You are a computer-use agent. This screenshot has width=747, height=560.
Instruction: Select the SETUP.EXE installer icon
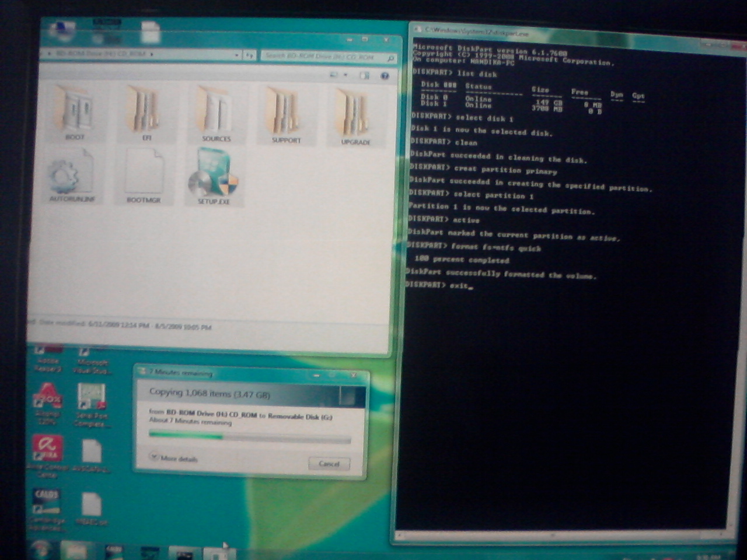213,178
